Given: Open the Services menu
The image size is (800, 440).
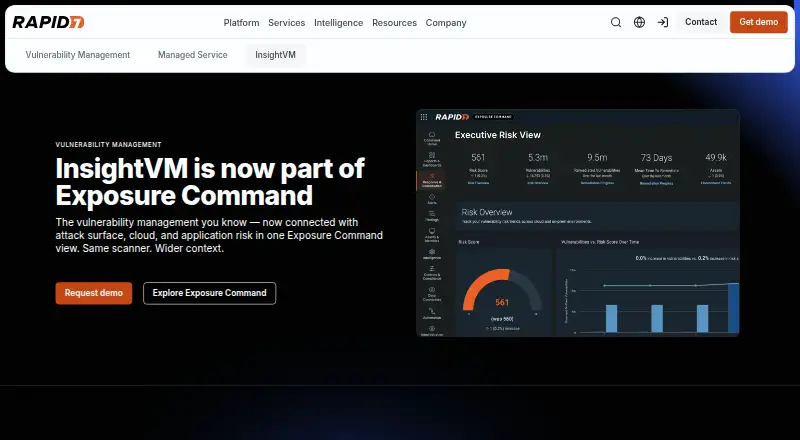Looking at the screenshot, I should [x=287, y=22].
